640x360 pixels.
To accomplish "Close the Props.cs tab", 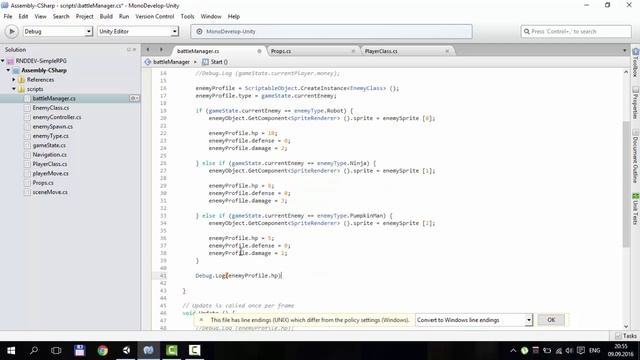I will pos(353,51).
